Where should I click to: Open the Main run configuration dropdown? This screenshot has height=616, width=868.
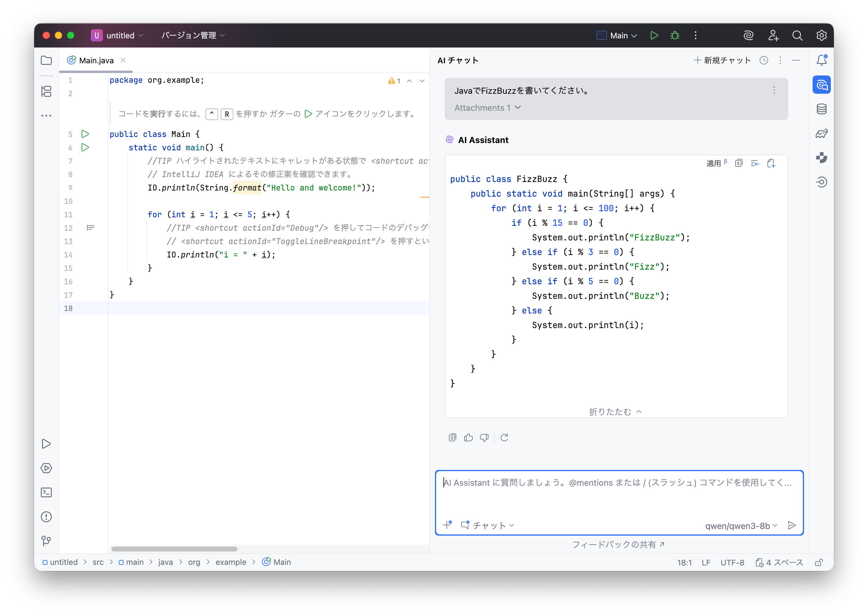[617, 35]
